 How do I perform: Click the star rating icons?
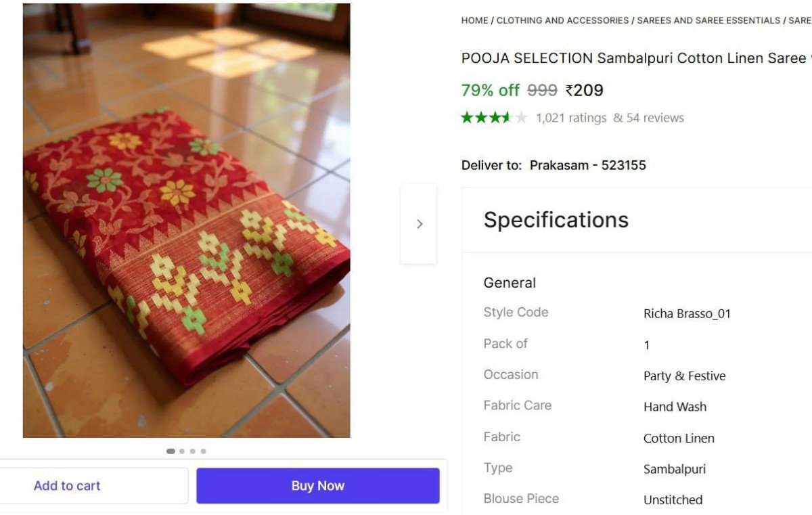tap(494, 118)
